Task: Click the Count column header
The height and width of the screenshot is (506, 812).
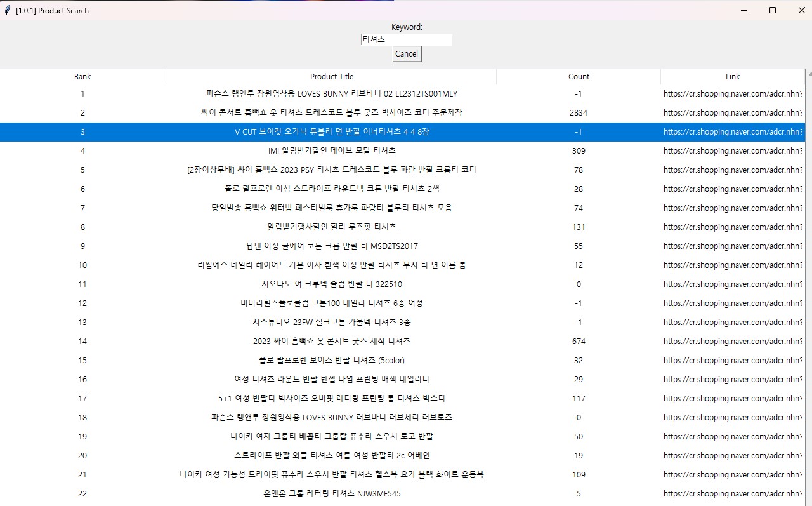Action: click(x=579, y=77)
